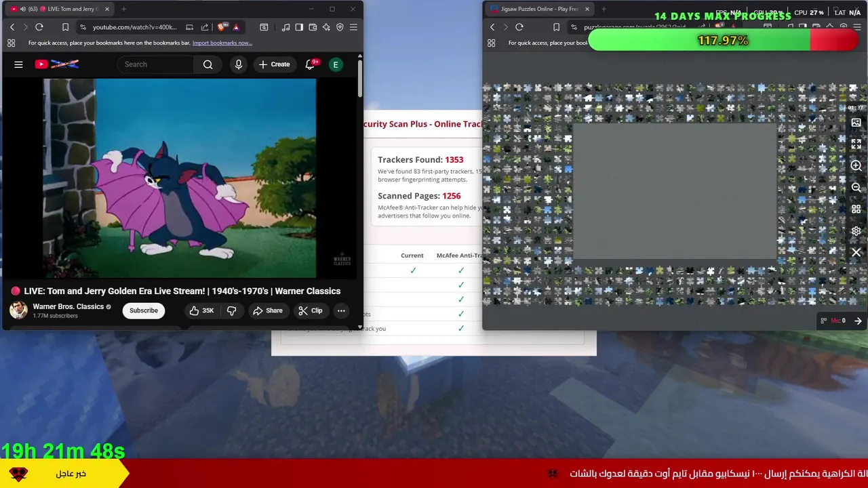Open site settings icon beside youtube.com URL
The height and width of the screenshot is (488, 868).
point(83,27)
